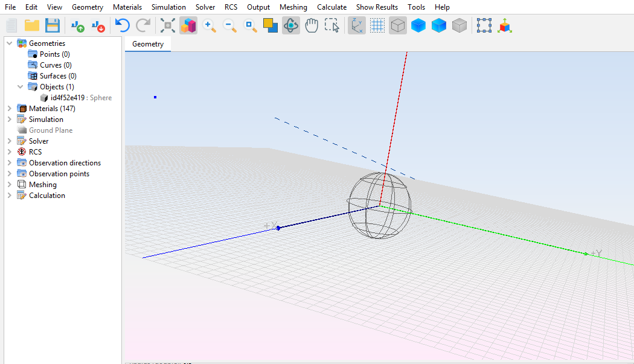Screen dimensions: 634x364
Task: Select the Geometry tab
Action: (148, 44)
